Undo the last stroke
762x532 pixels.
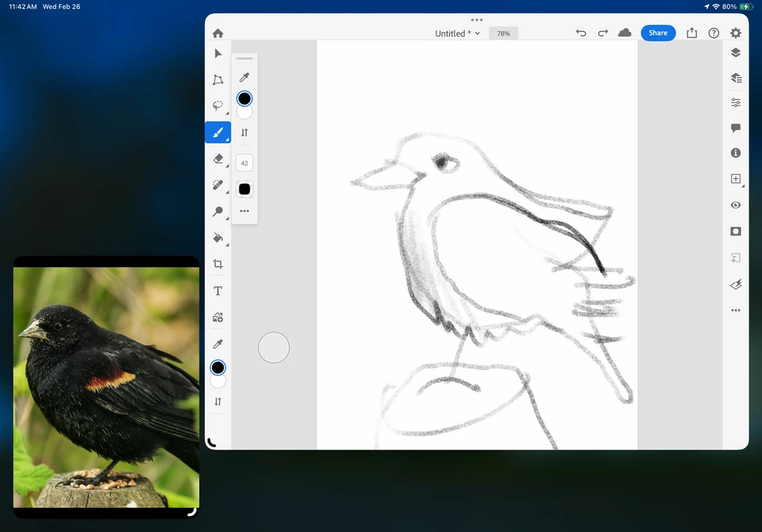tap(581, 33)
